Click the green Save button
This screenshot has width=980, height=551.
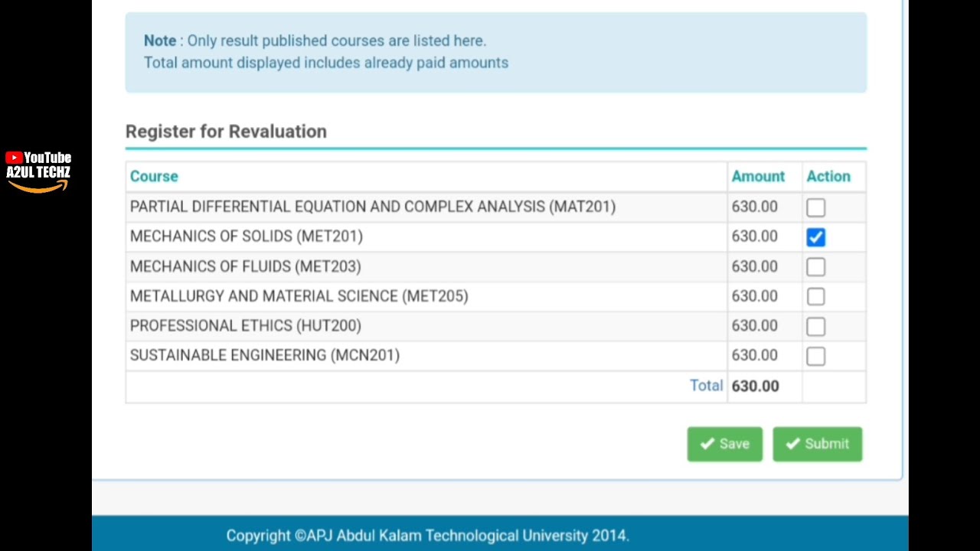724,444
